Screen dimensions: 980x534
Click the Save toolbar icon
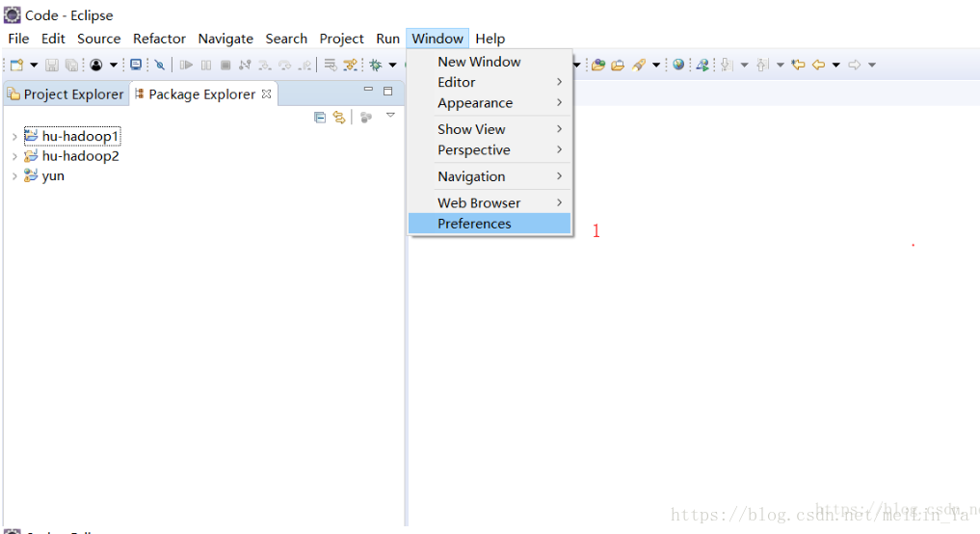[x=52, y=65]
